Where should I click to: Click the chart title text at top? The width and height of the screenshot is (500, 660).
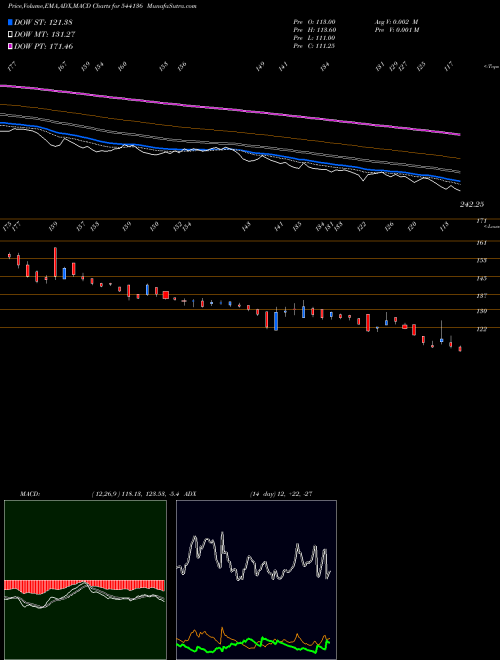pos(102,6)
